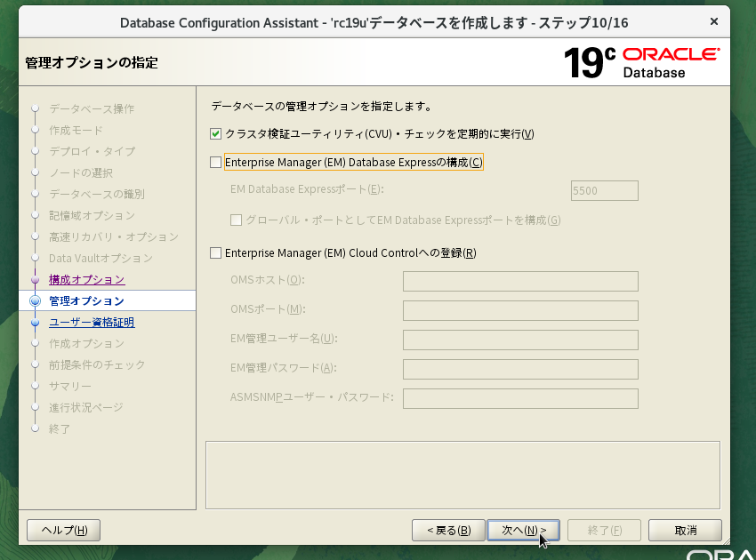Click the EM Database Express port field showing 5500
The image size is (756, 560).
tap(604, 191)
